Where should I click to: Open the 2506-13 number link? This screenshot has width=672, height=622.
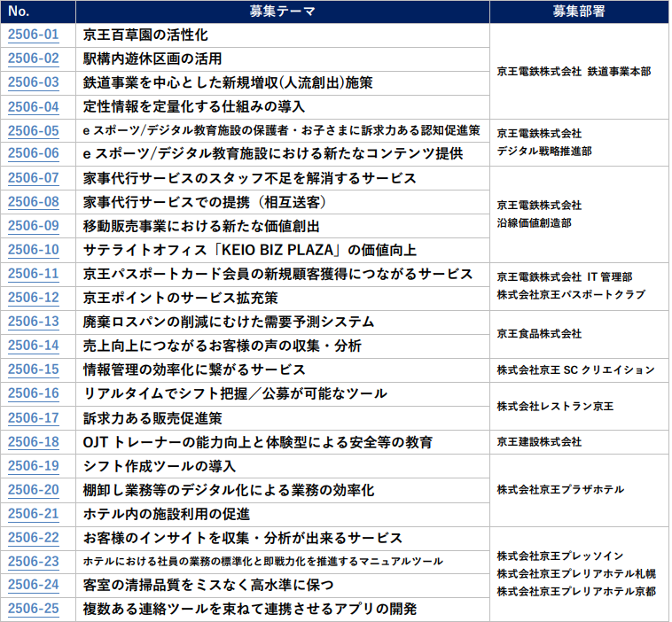pos(33,322)
